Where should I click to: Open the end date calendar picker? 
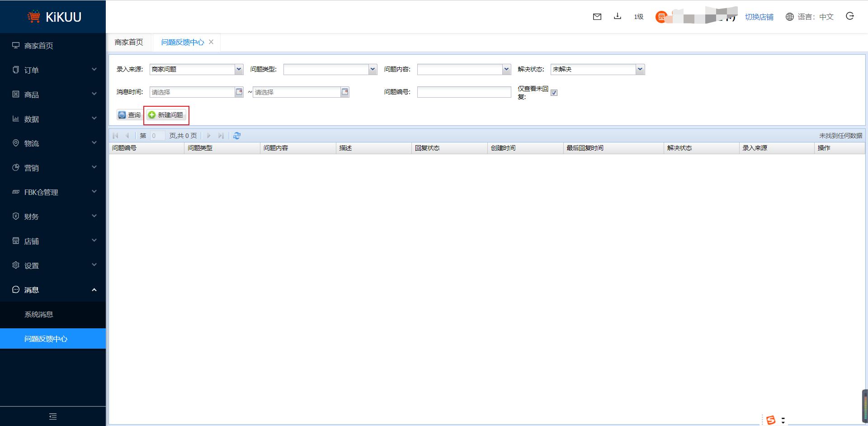point(345,92)
